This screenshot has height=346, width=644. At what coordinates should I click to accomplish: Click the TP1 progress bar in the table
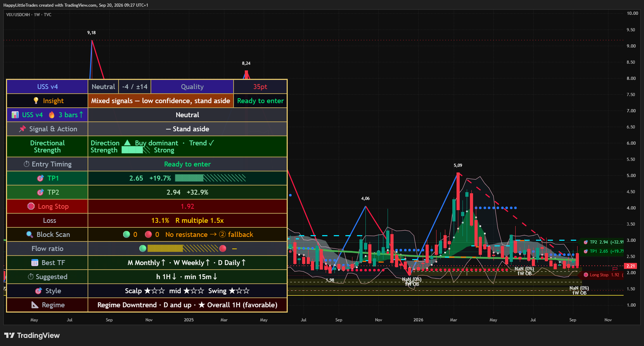tap(210, 178)
